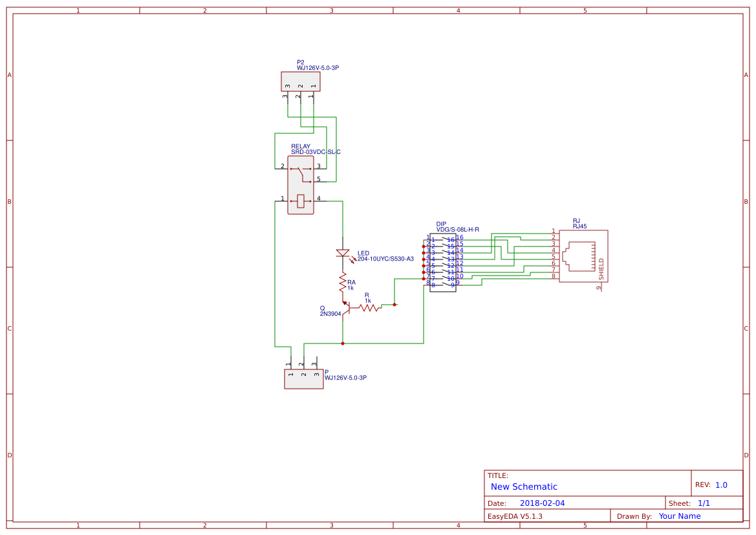Toggle DIP switch position 8
The width and height of the screenshot is (756, 535).
446,285
